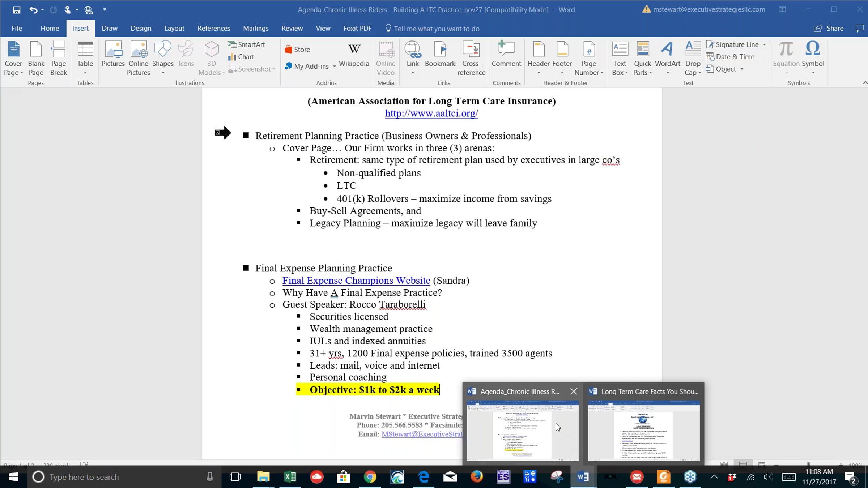
Task: Open Online Pictures search
Action: tap(139, 59)
